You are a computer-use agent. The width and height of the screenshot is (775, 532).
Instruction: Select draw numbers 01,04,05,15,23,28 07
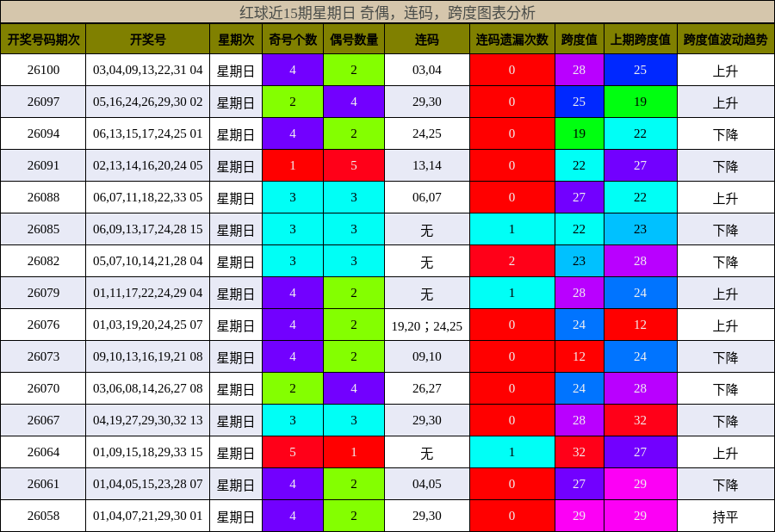(x=148, y=484)
